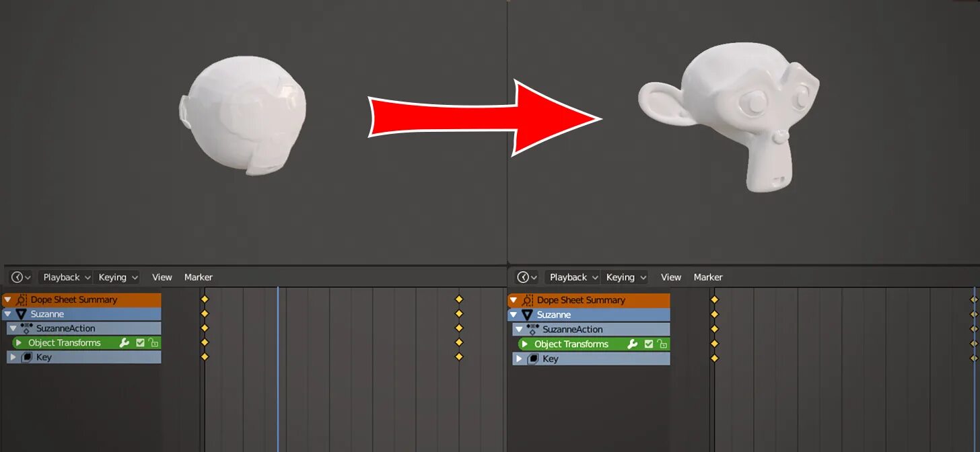Open Keying dropdown in right timeline
The width and height of the screenshot is (980, 452).
625,277
